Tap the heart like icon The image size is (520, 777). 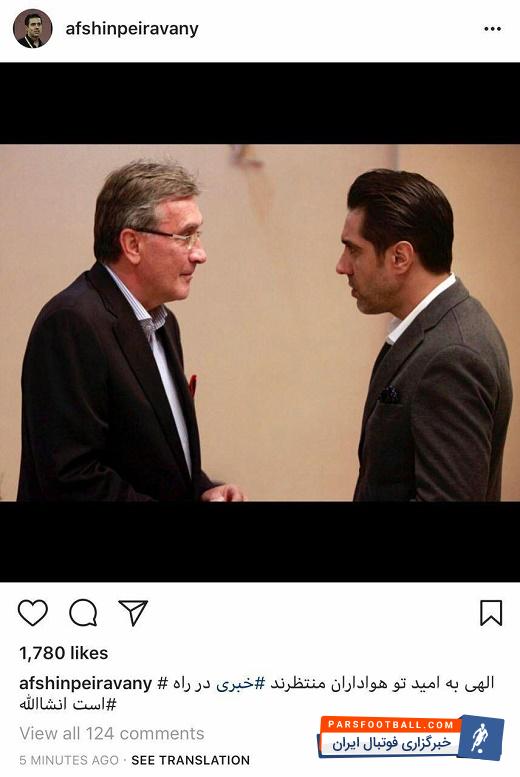[33, 612]
